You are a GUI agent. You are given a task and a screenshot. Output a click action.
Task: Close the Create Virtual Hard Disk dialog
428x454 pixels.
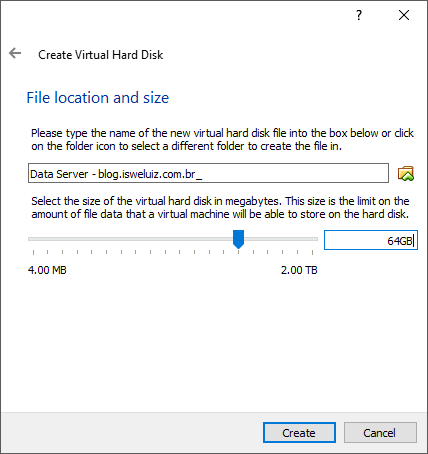click(x=404, y=15)
